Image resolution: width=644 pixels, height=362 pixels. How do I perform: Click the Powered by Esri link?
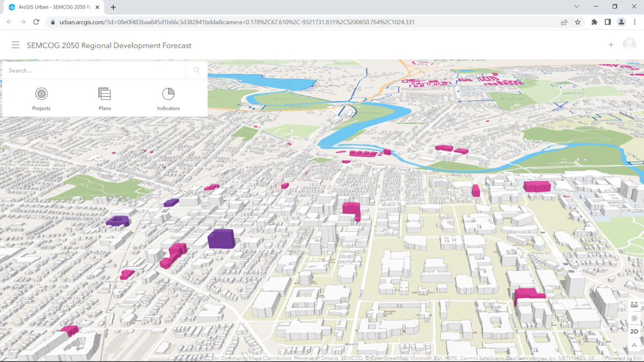[623, 358]
